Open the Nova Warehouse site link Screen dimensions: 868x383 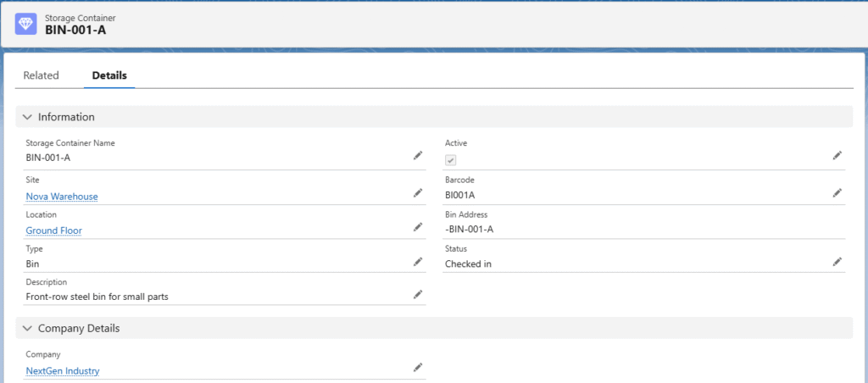(62, 197)
